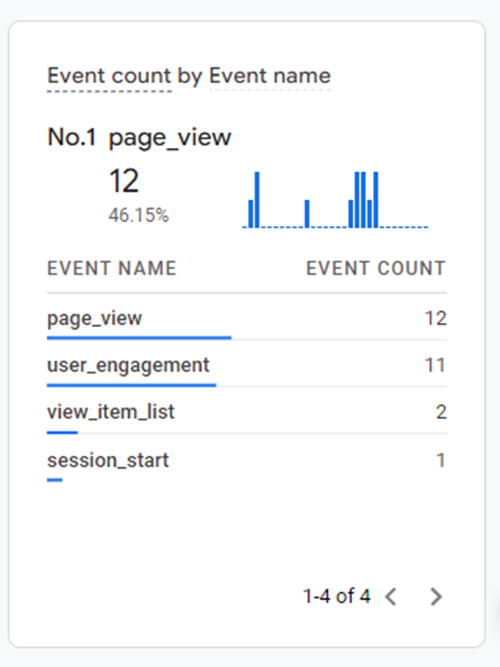Screen dimensions: 500x667
Task: Click the 1-4 of 4 pagination label
Action: coord(337,596)
